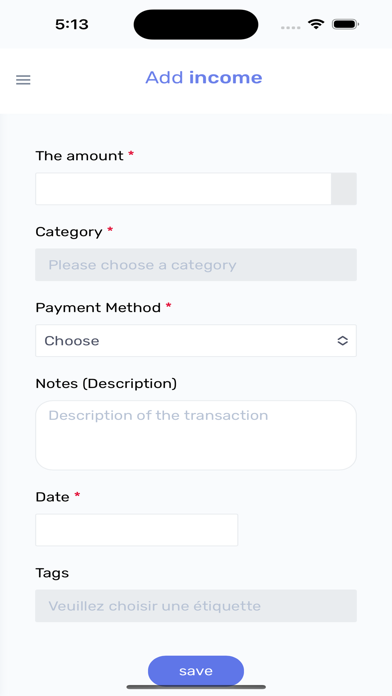Image resolution: width=392 pixels, height=696 pixels.
Task: Tap the home indicator bar at the bottom
Action: [x=196, y=687]
